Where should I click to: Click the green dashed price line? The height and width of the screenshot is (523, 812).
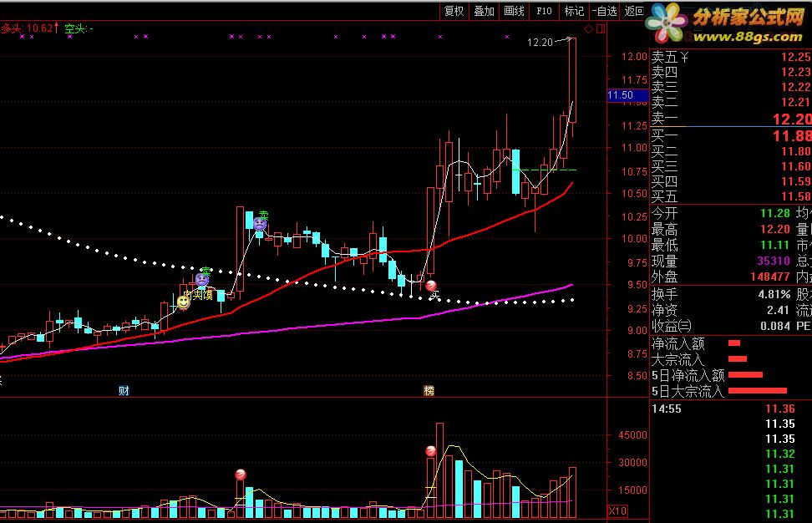(x=544, y=170)
